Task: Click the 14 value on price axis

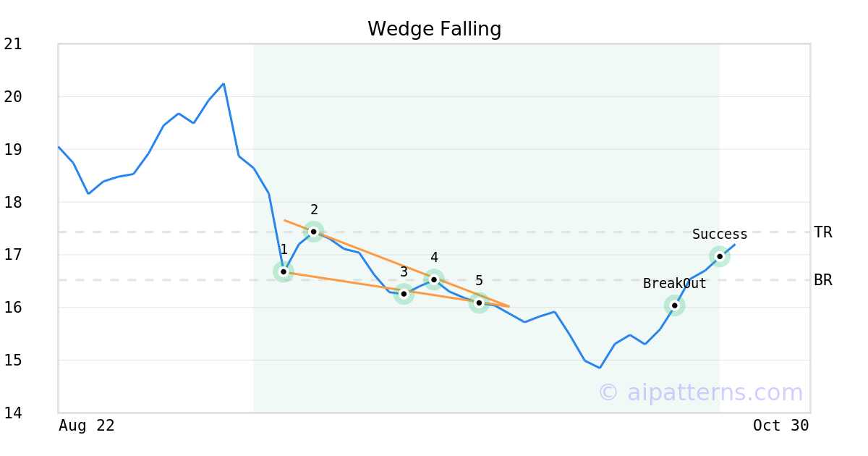Action: (13, 413)
